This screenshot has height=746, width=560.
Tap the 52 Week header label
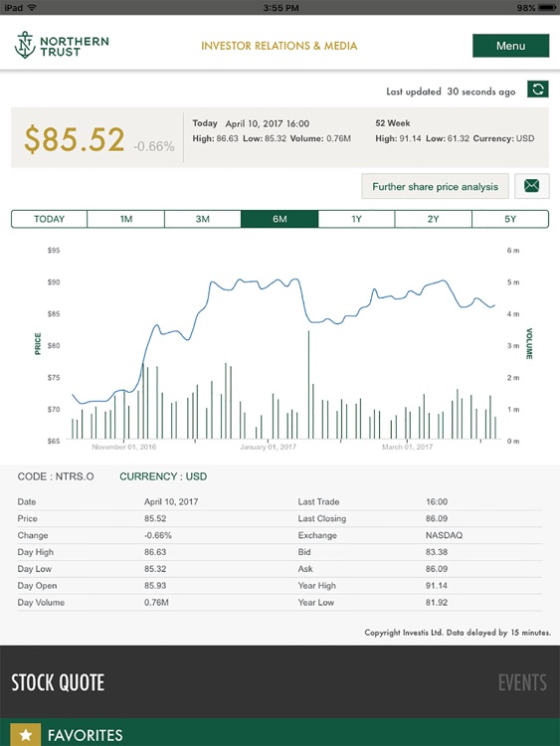393,123
